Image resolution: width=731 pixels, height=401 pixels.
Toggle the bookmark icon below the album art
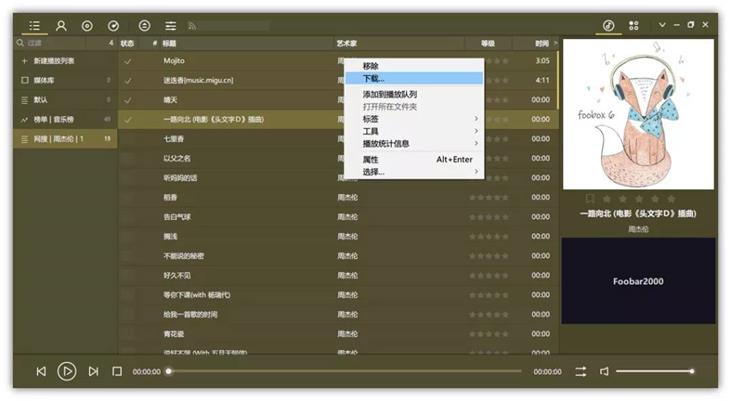(x=590, y=199)
